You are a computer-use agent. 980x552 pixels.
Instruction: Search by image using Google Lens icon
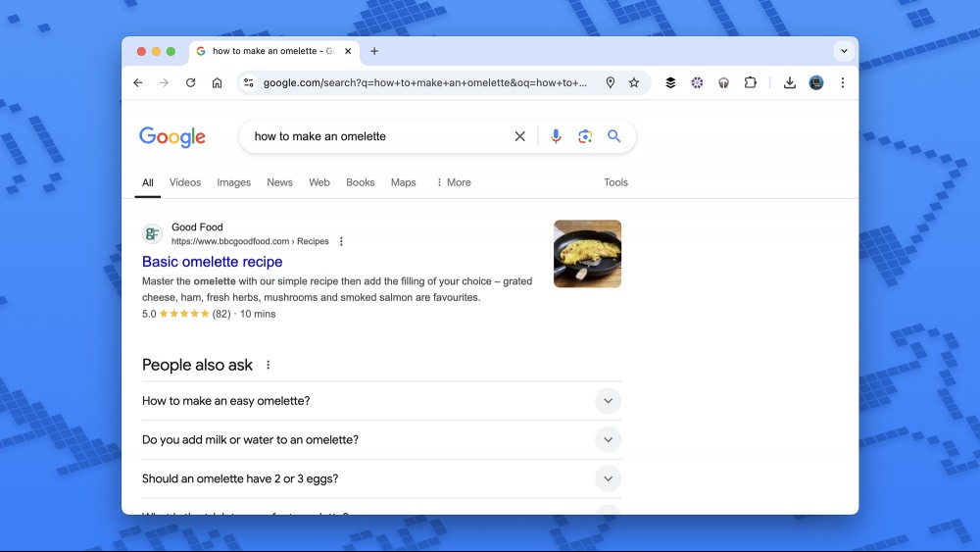(x=585, y=136)
